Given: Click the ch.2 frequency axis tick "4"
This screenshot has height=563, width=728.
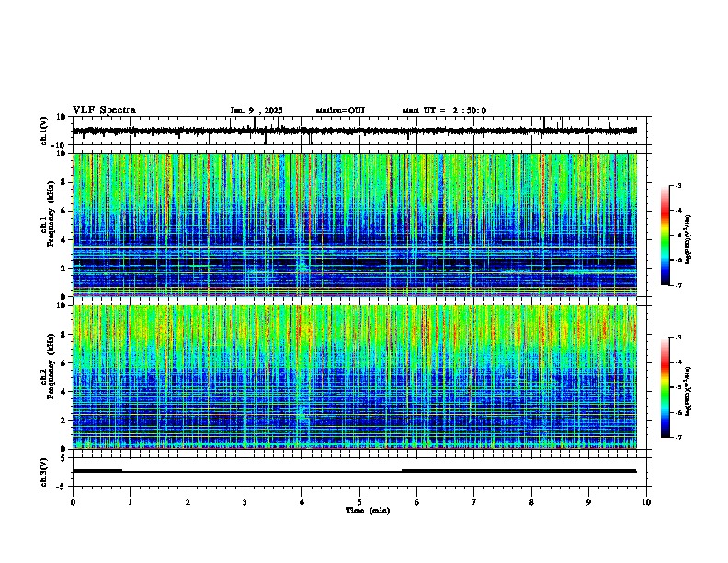Looking at the screenshot, I should (x=63, y=392).
